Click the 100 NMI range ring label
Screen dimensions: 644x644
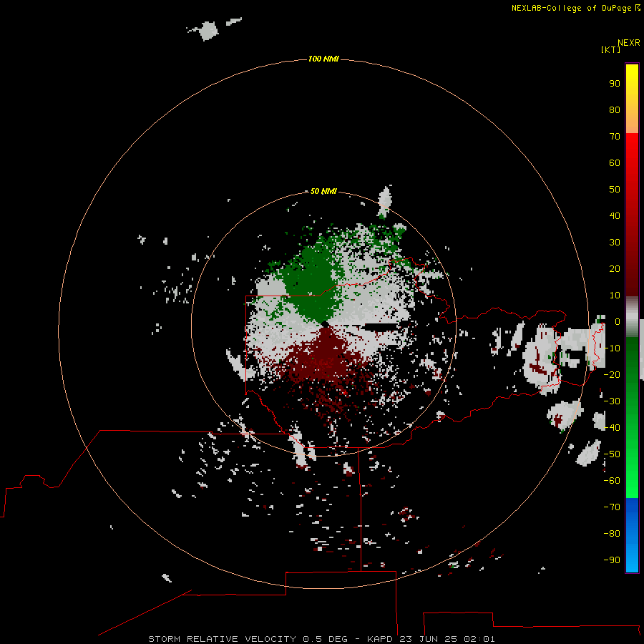pos(323,59)
